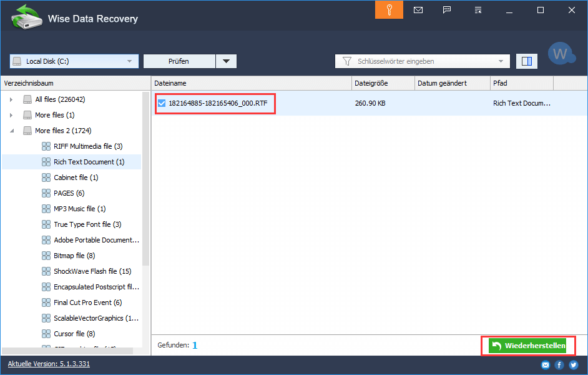Viewport: 588px width, 375px height.
Task: Expand the All files (226042) tree node
Action: pos(11,99)
